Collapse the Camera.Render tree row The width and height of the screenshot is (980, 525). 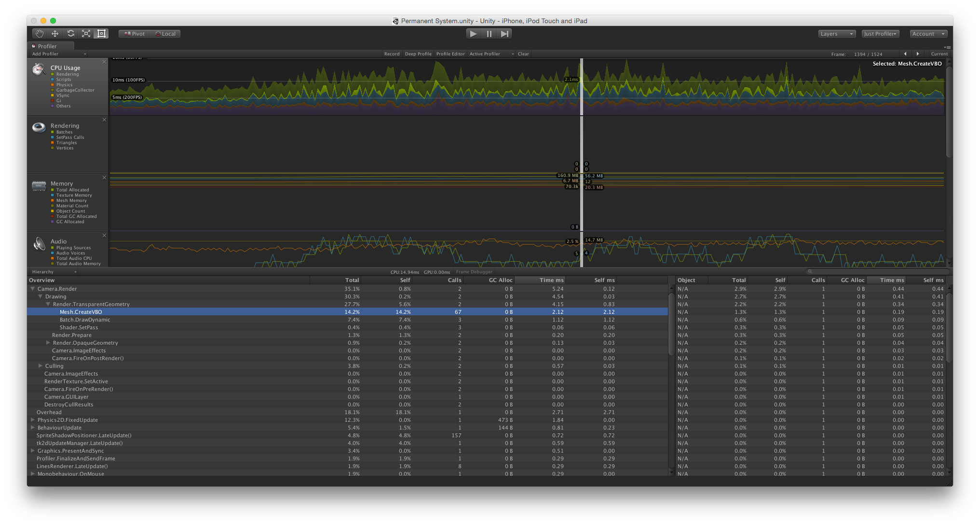click(33, 289)
